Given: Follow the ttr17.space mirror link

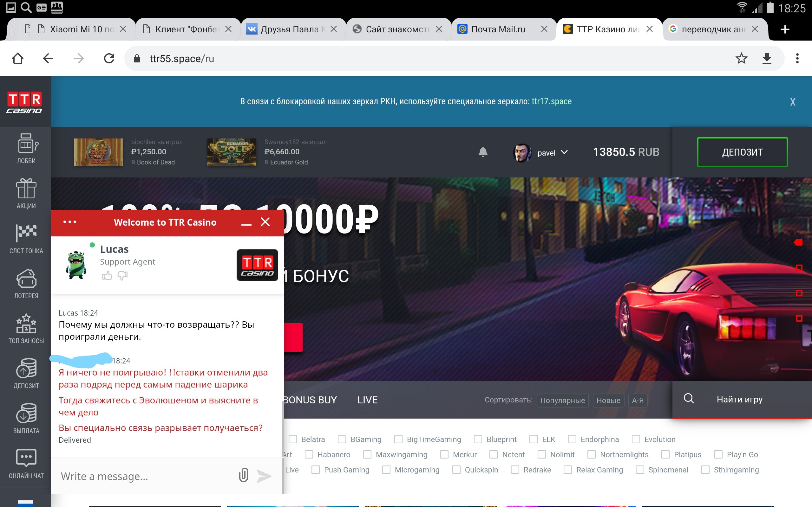Looking at the screenshot, I should pos(551,101).
